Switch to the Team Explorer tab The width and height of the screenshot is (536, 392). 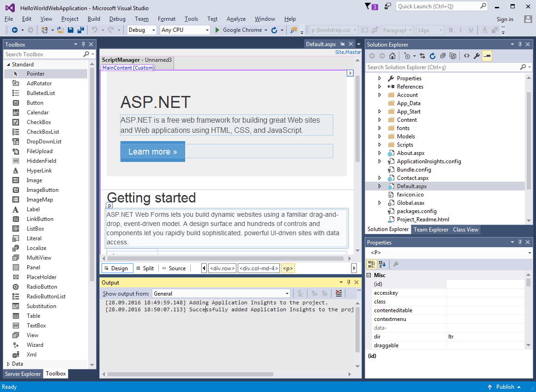[431, 230]
